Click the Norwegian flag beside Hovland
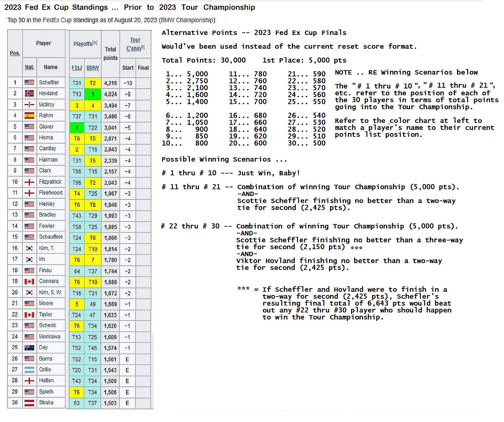The image size is (504, 422). 29,93
